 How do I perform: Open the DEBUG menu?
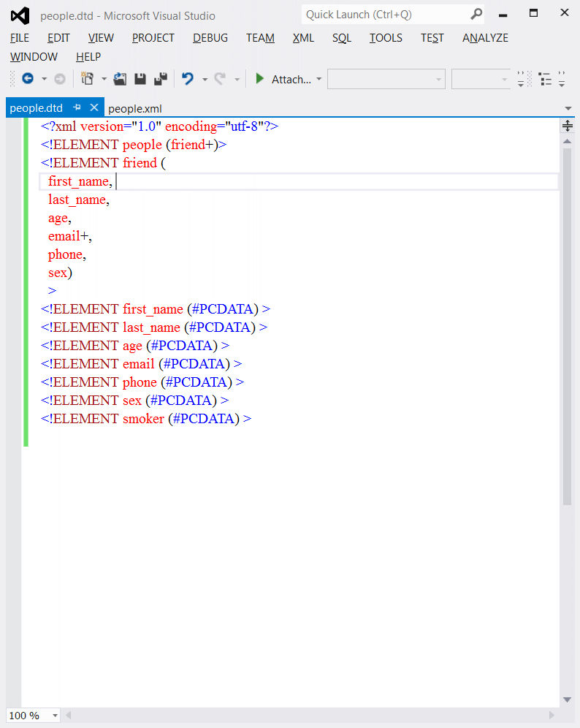210,38
